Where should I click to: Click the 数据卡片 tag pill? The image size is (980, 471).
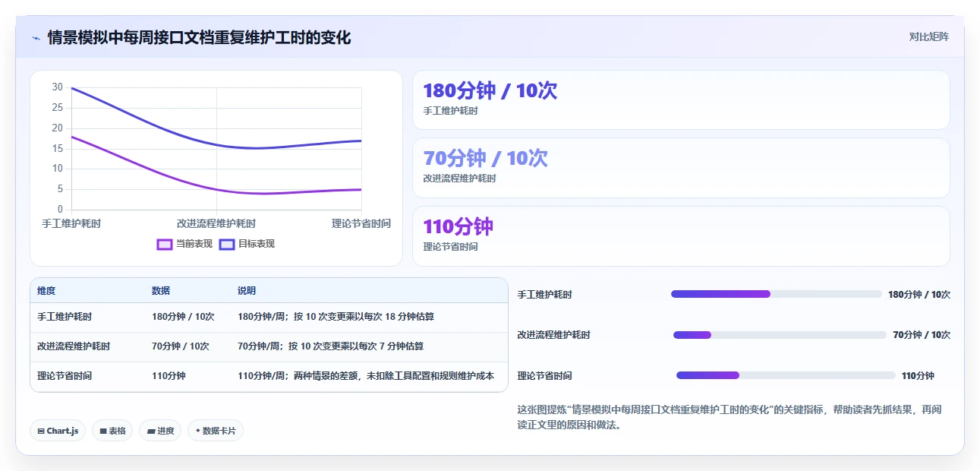[216, 431]
